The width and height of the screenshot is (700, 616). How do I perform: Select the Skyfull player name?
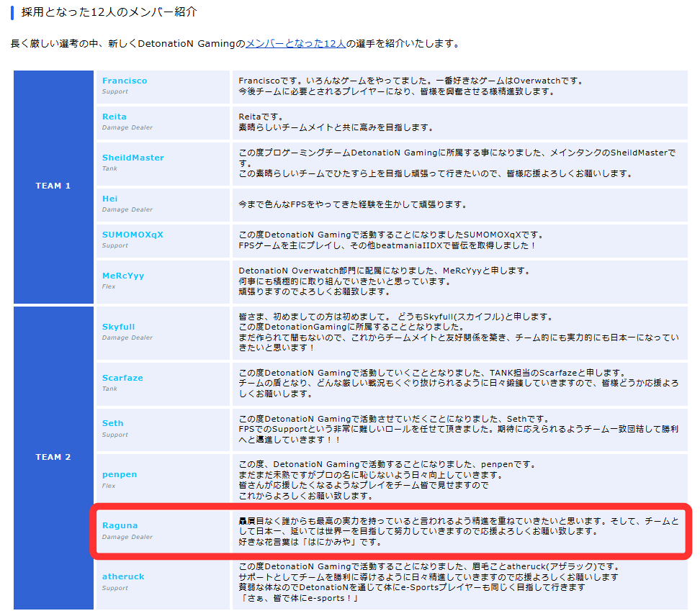pos(118,327)
